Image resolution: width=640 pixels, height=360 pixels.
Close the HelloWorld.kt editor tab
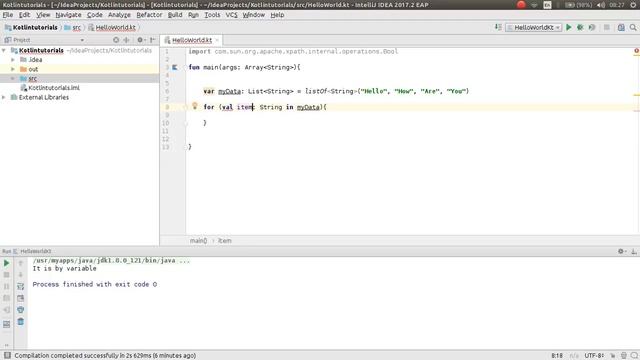[217, 40]
